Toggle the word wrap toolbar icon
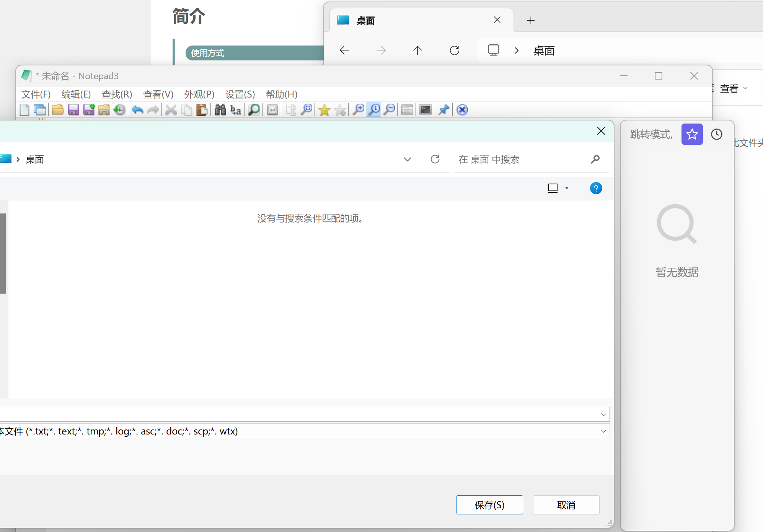Image resolution: width=763 pixels, height=532 pixels. tap(272, 110)
